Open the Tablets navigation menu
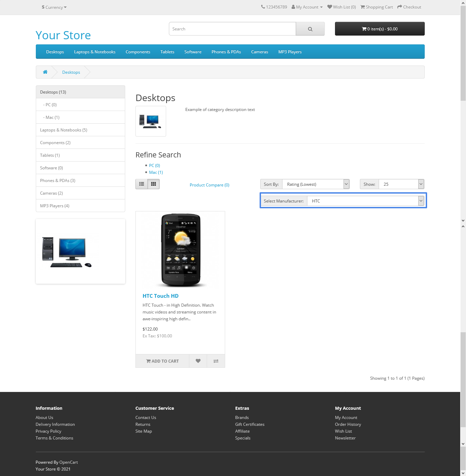This screenshot has height=476, width=466. [167, 52]
